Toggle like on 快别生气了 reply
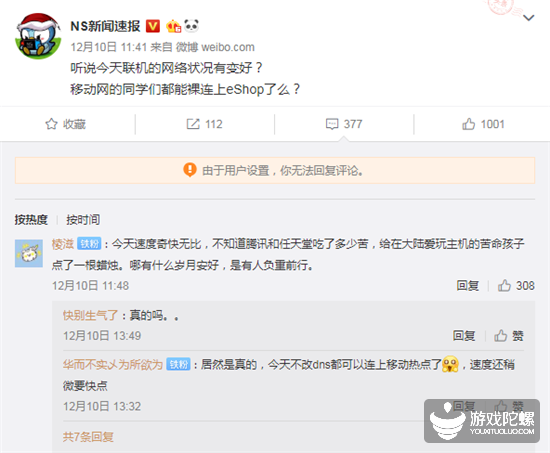 tap(509, 336)
